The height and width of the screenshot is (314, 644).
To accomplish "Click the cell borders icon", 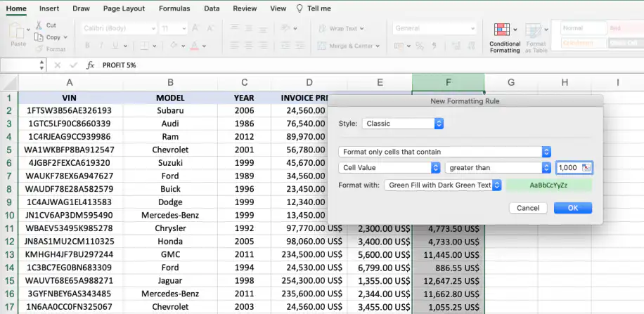I will coord(144,46).
